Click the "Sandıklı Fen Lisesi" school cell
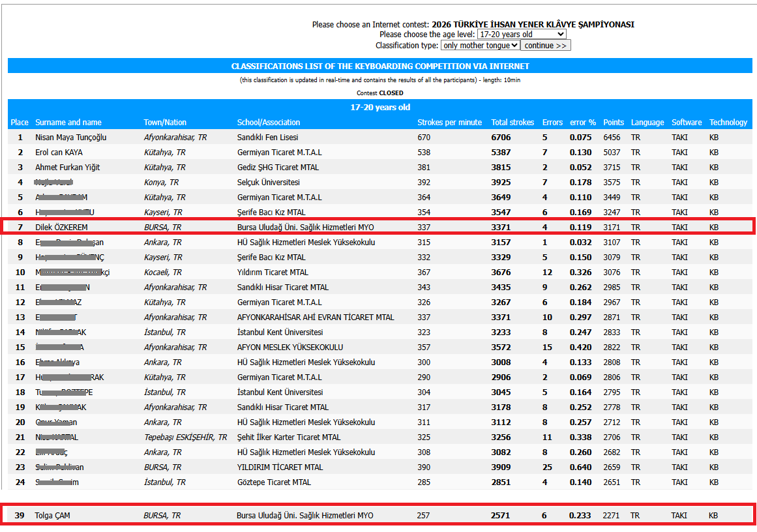757x532 pixels. (267, 138)
